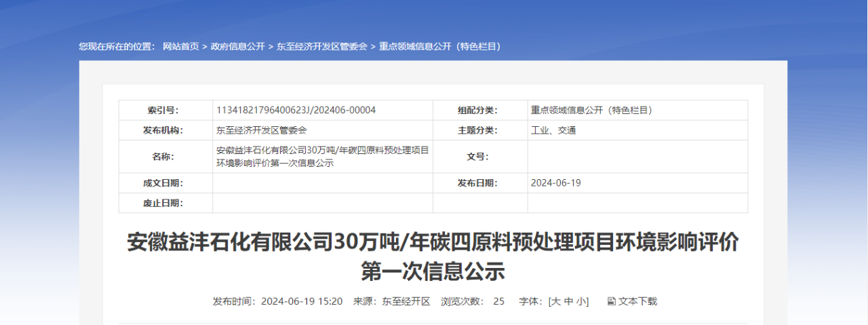Select index number 11341821796400623J/202406-00004
This screenshot has height=325, width=868.
click(x=296, y=110)
